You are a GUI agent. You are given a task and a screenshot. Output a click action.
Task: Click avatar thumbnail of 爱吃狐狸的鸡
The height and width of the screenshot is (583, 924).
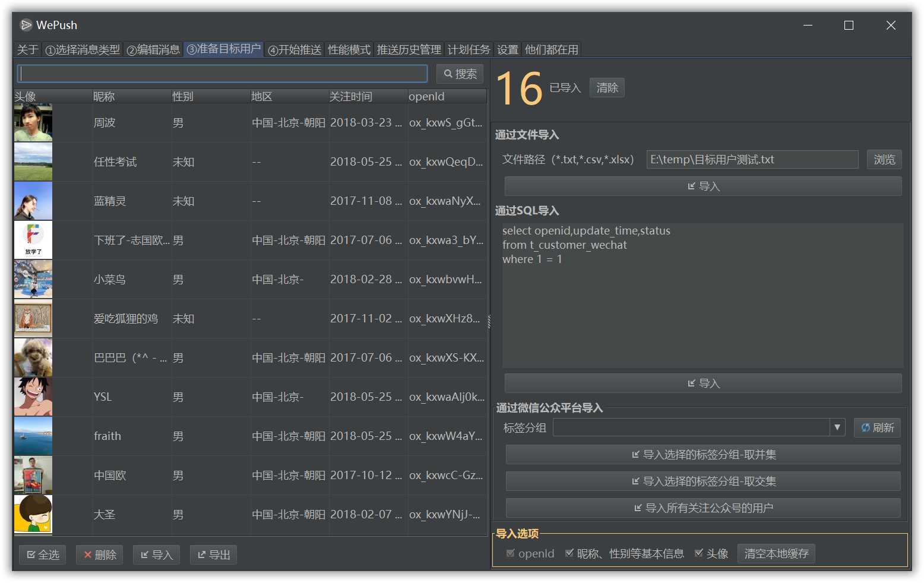33,318
